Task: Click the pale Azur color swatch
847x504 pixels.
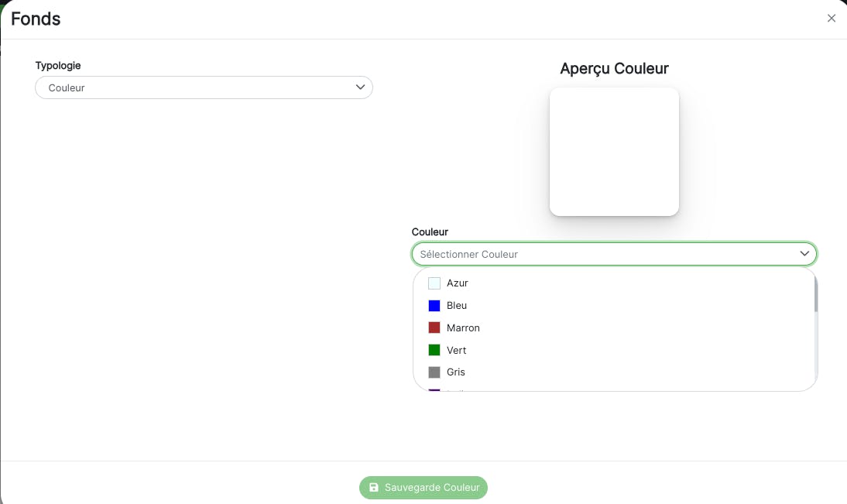Action: point(434,283)
